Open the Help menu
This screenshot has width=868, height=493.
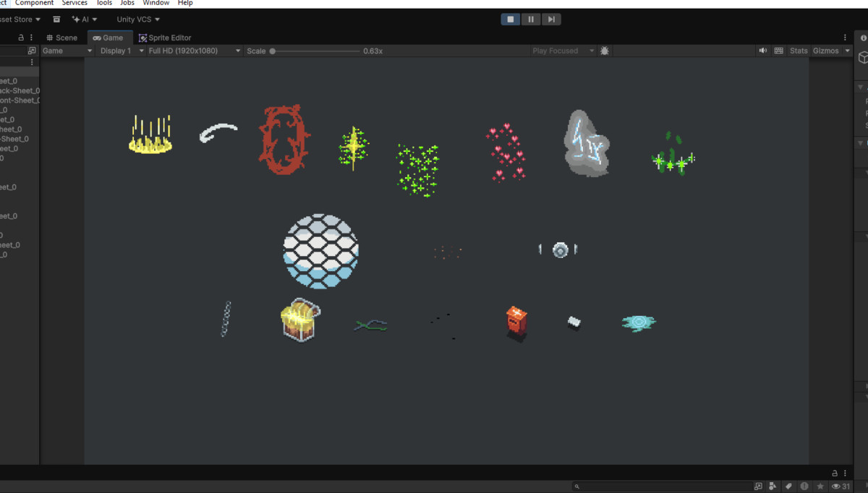click(x=185, y=3)
